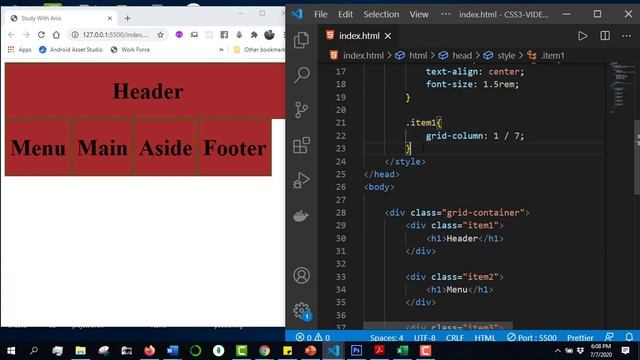The width and height of the screenshot is (640, 360).
Task: Go to the Chrome home page
Action: (56, 35)
